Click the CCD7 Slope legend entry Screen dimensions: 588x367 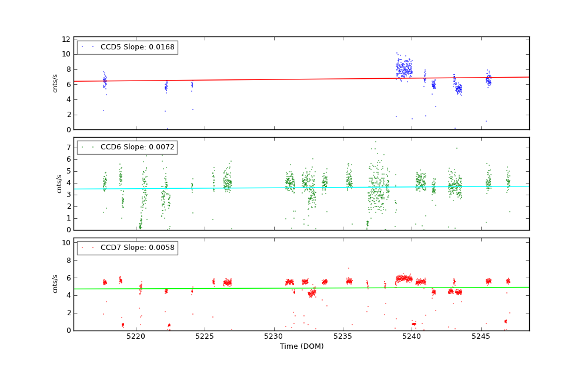click(137, 248)
